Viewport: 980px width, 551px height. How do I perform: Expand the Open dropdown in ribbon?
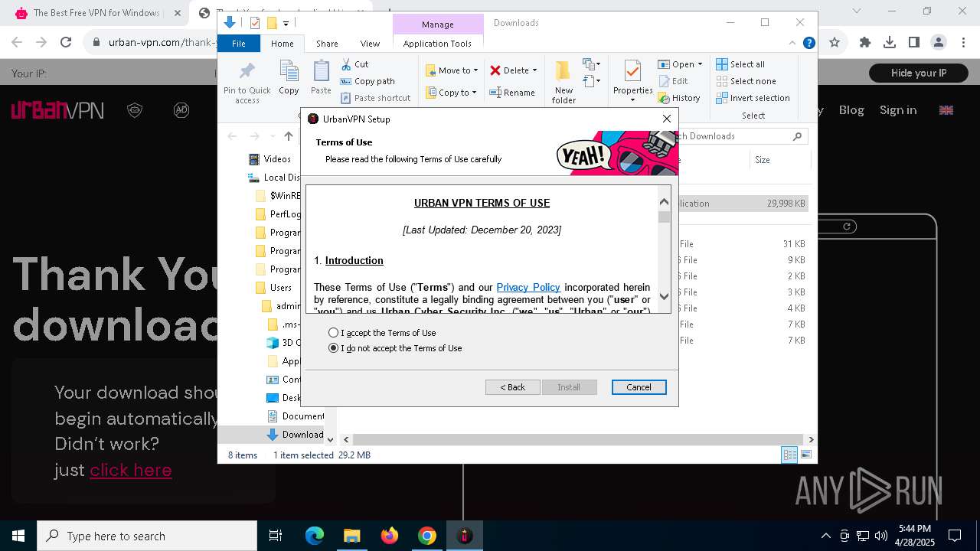(x=700, y=64)
